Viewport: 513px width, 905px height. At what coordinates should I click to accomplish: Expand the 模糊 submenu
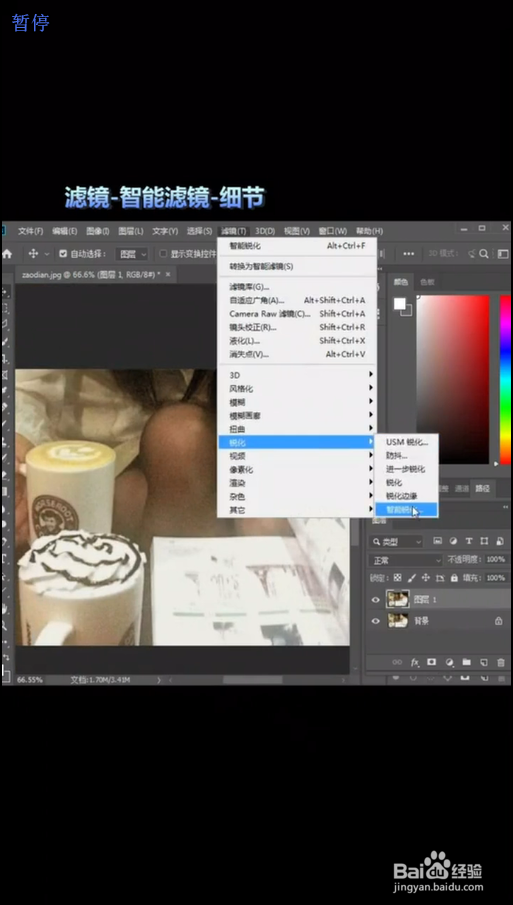297,402
